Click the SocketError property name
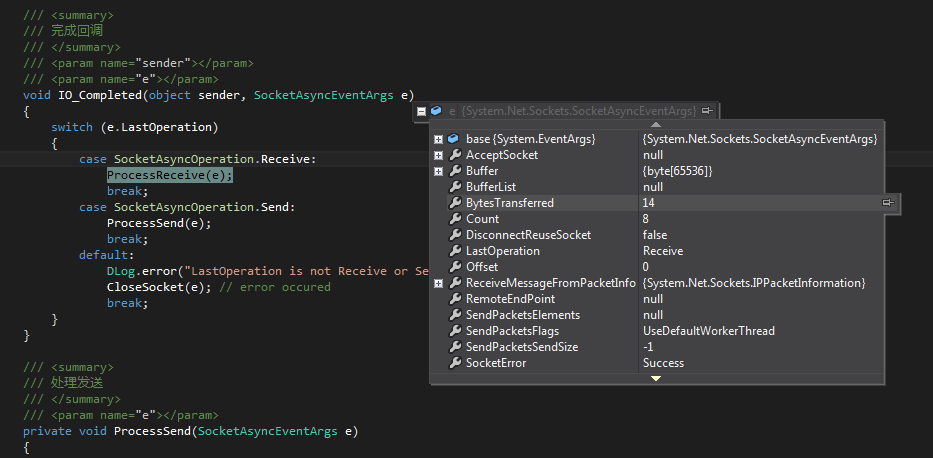The height and width of the screenshot is (458, 933). tap(496, 363)
